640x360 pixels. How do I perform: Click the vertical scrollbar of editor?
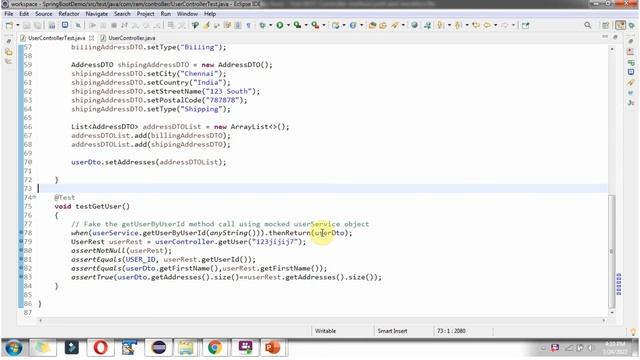coord(611,251)
